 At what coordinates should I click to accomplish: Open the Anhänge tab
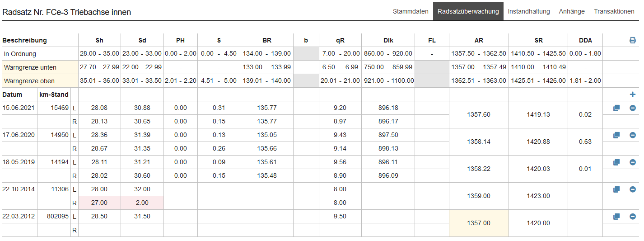pyautogui.click(x=572, y=11)
